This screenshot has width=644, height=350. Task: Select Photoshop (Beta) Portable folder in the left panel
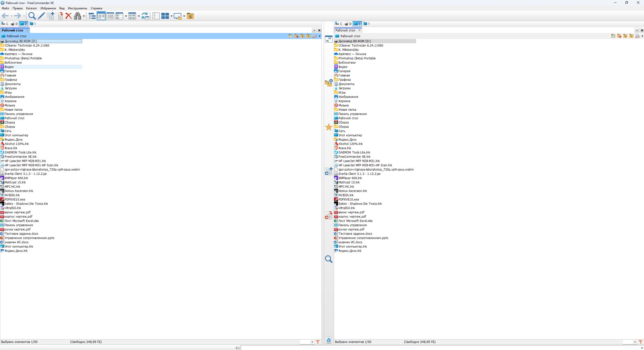[x=23, y=58]
